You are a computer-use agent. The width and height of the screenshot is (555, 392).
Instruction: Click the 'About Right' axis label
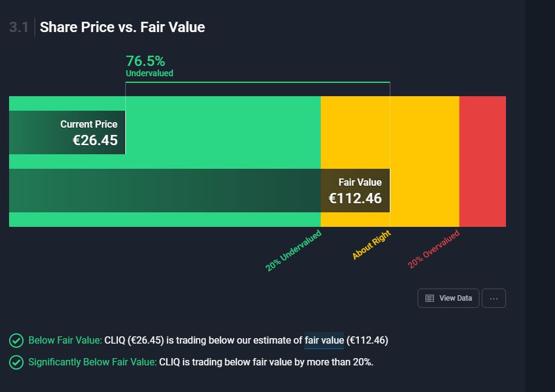click(x=372, y=245)
